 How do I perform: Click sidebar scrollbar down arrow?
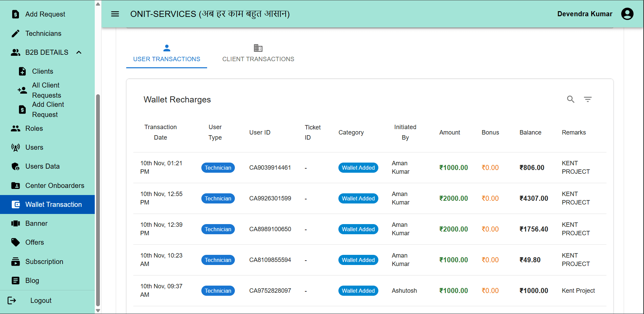point(98,311)
